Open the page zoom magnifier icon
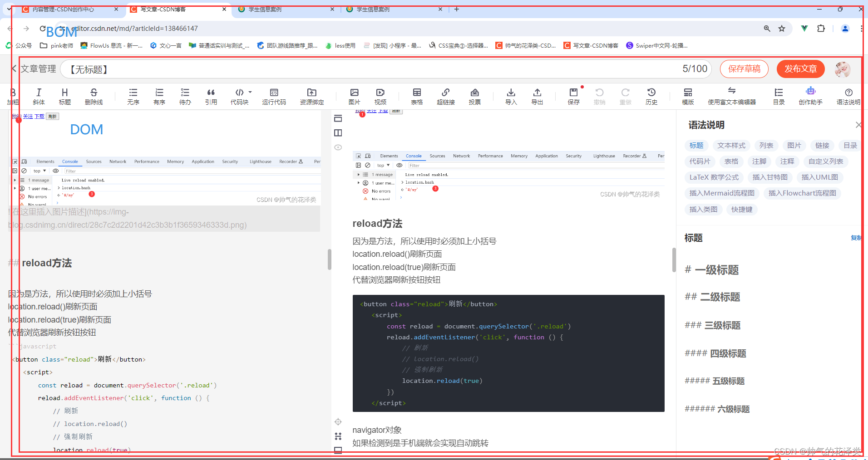This screenshot has width=868, height=460. pyautogui.click(x=767, y=29)
